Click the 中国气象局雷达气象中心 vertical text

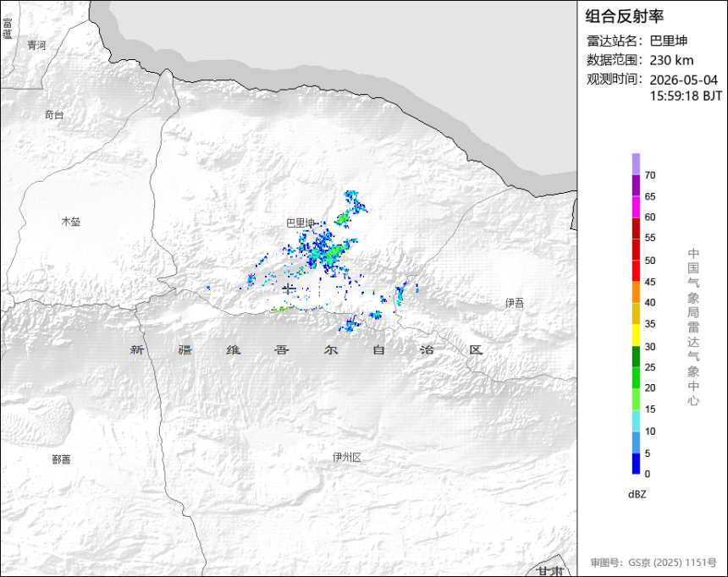[693, 327]
